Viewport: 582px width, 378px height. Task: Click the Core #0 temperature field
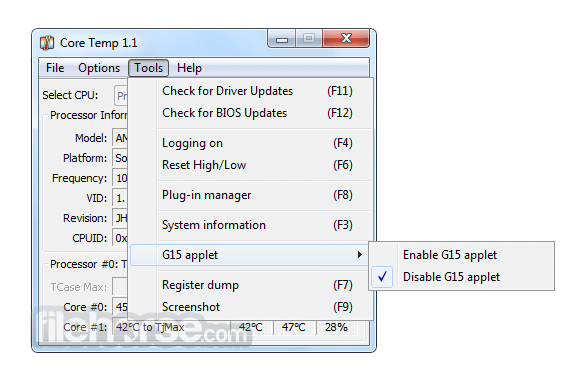(120, 307)
